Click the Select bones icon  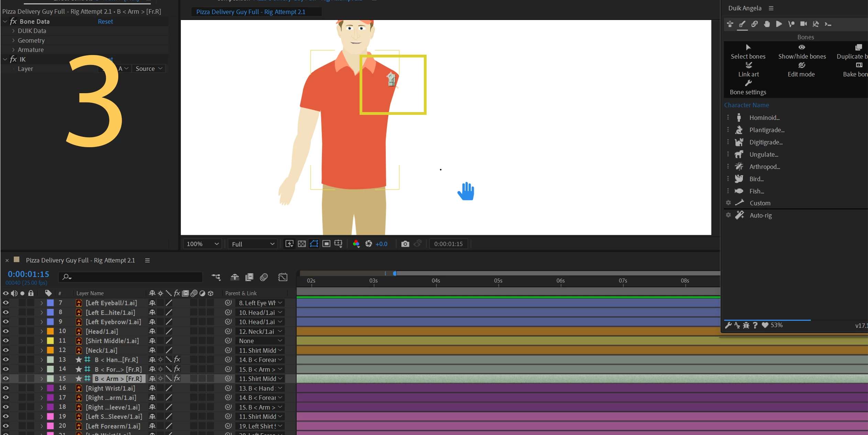coord(748,47)
